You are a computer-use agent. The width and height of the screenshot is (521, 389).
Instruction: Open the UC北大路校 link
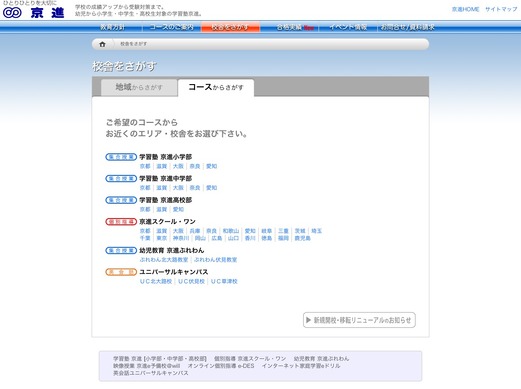[x=156, y=281]
